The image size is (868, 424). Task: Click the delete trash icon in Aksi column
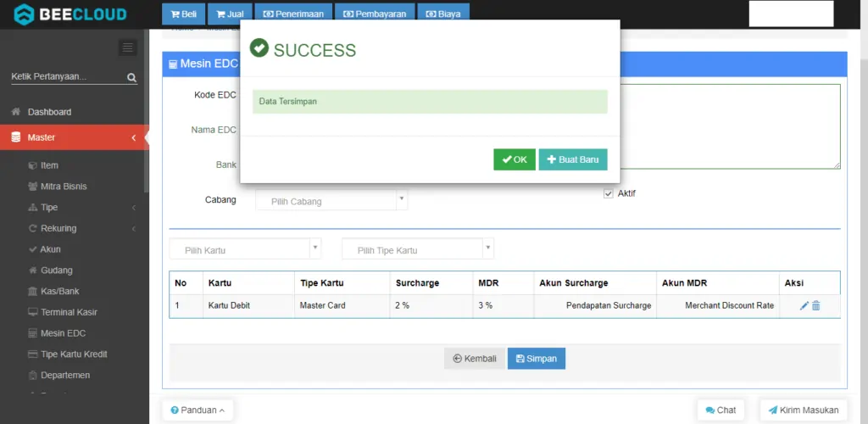point(816,305)
